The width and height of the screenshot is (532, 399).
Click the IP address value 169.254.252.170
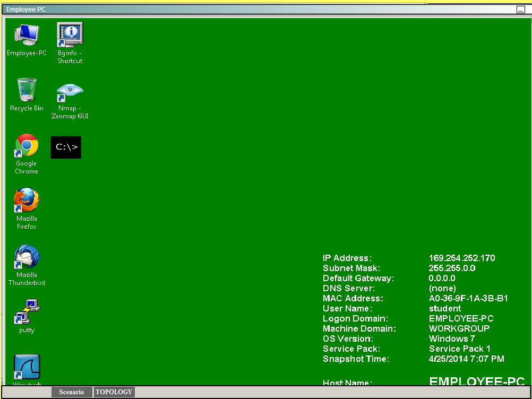click(461, 258)
